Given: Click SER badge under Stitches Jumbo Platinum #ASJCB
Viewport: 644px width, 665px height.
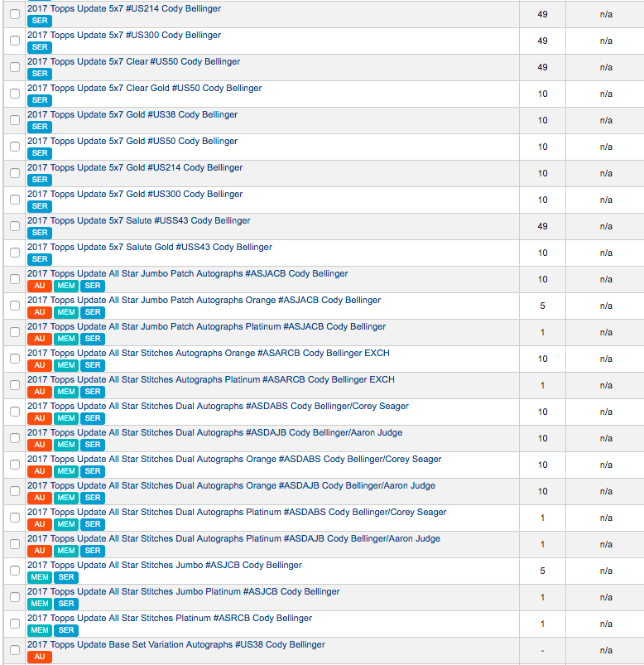Looking at the screenshot, I should (x=66, y=604).
